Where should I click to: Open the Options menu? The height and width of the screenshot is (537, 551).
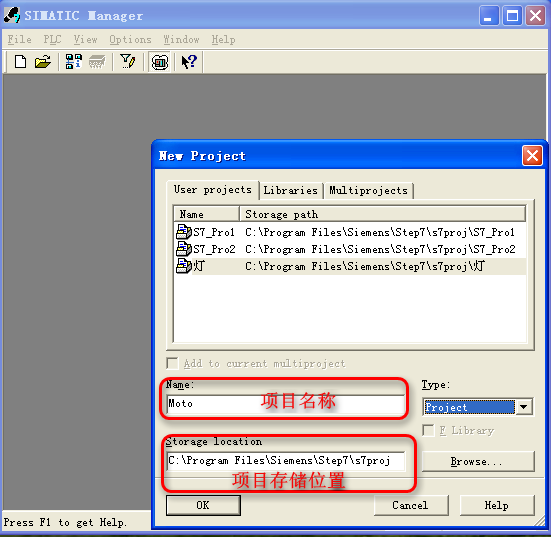click(130, 40)
